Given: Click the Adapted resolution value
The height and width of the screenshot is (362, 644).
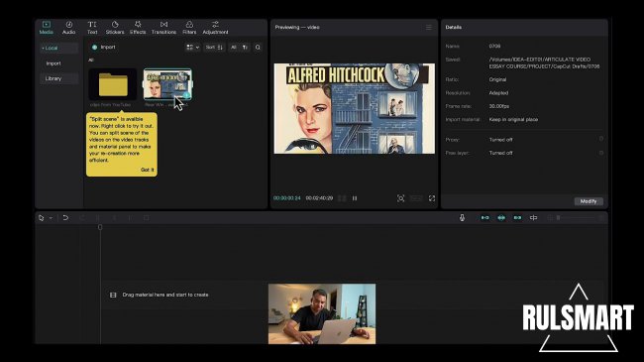Looking at the screenshot, I should coord(498,93).
